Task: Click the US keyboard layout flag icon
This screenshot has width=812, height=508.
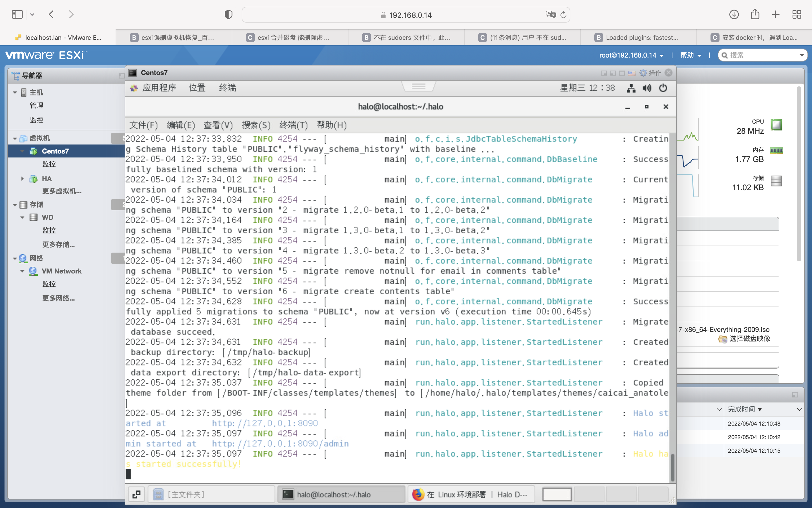Action: tap(632, 73)
